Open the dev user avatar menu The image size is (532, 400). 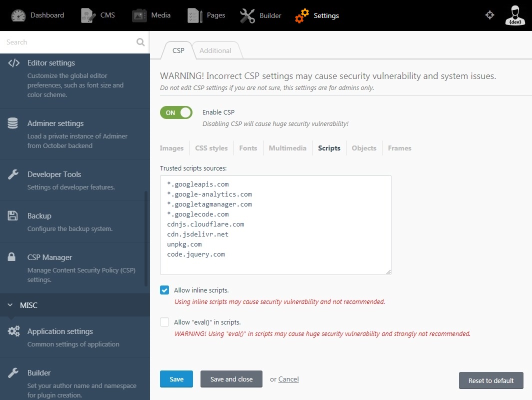515,15
